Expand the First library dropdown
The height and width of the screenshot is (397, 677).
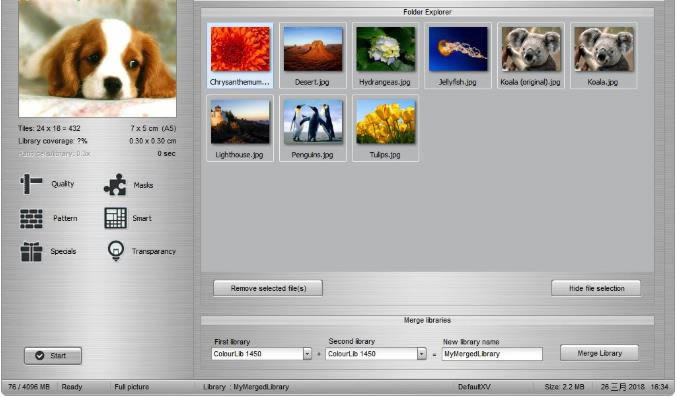point(307,354)
